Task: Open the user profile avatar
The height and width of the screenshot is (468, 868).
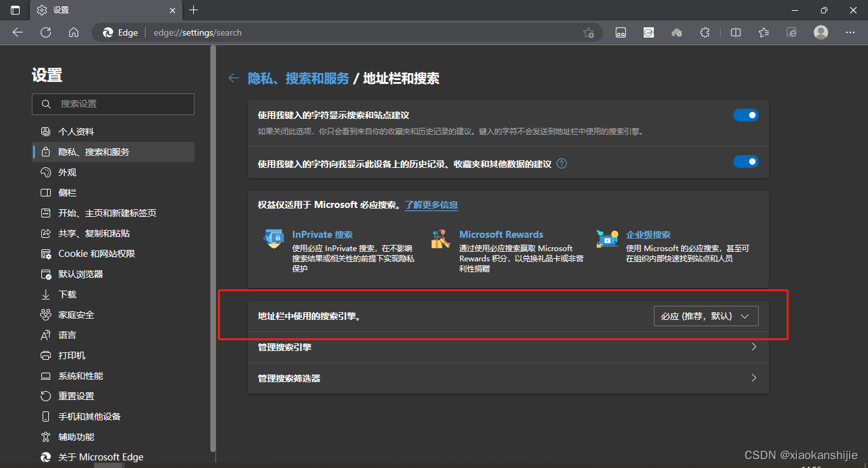Action: (x=821, y=32)
